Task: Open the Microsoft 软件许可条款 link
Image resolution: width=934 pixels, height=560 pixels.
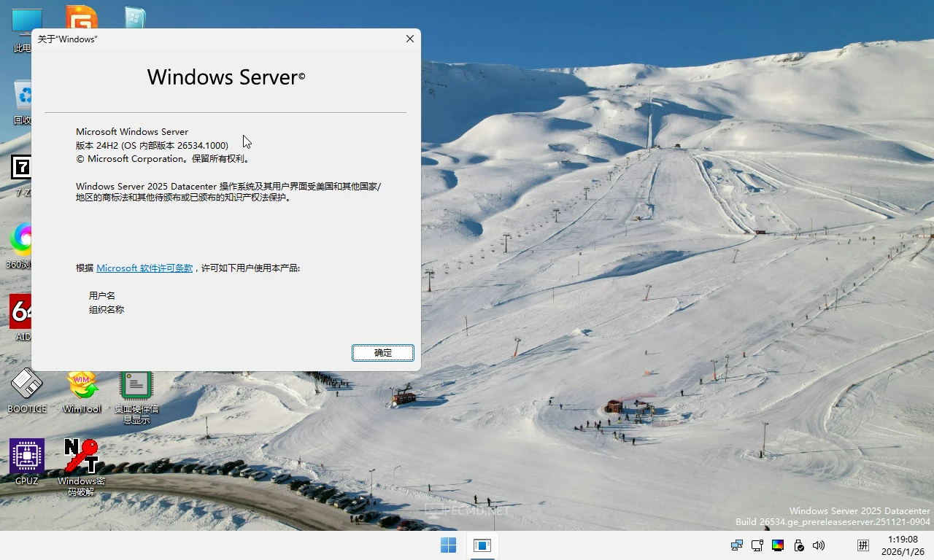Action: point(144,268)
